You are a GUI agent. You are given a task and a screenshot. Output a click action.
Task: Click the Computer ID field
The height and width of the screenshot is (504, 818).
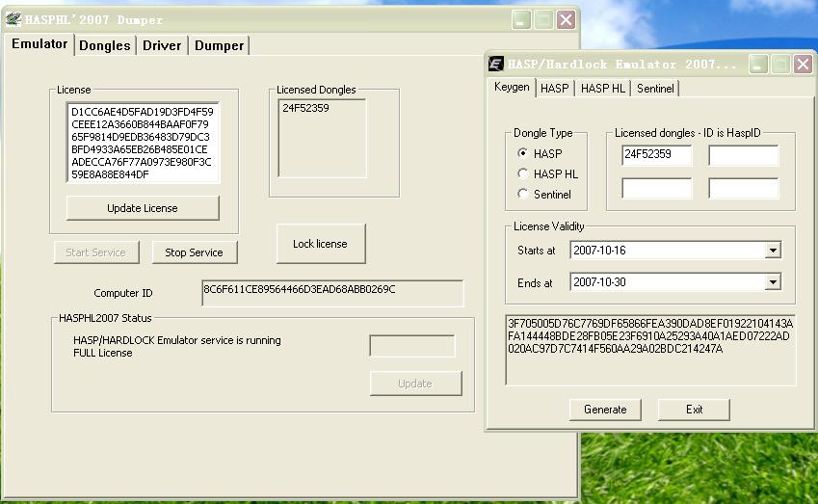pos(332,293)
